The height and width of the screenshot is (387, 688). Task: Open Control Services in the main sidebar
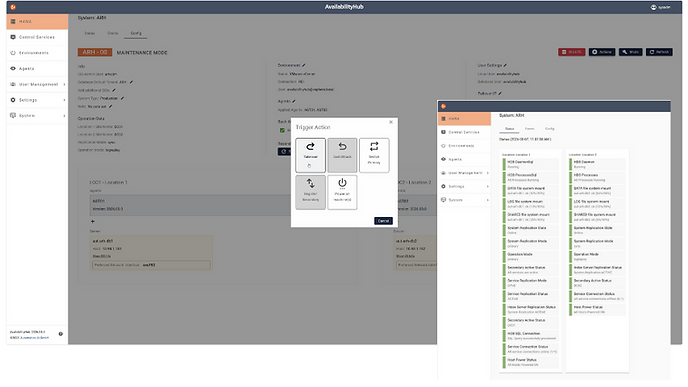pyautogui.click(x=37, y=37)
